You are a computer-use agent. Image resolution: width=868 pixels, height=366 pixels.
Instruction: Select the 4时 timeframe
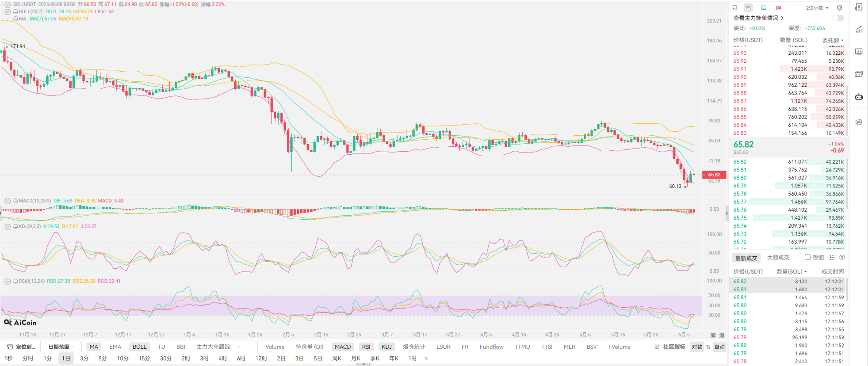click(x=222, y=358)
